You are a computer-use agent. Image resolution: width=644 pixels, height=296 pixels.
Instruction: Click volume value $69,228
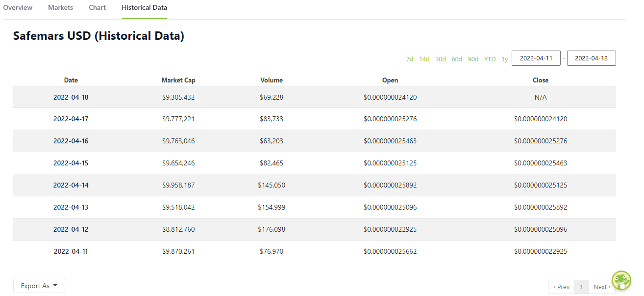click(x=272, y=97)
